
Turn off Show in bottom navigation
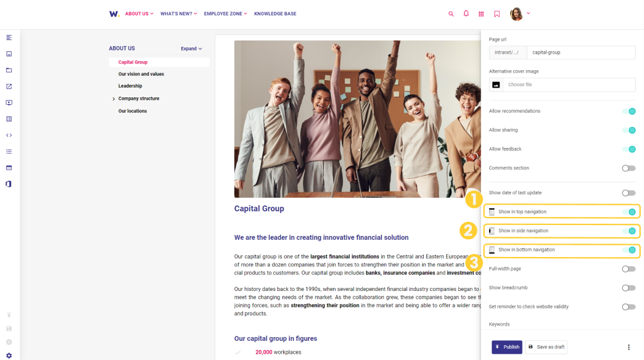(629, 250)
